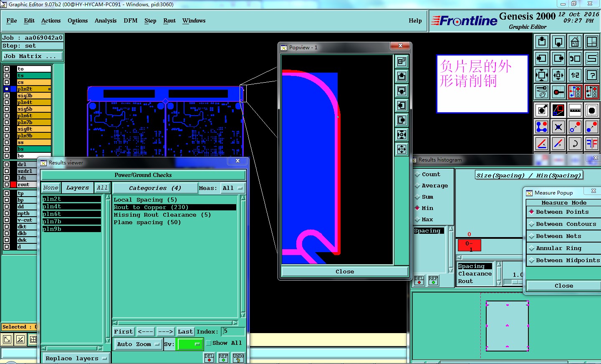This screenshot has height=364, width=601.
Task: Enable the Show All checkbox
Action: (209, 343)
